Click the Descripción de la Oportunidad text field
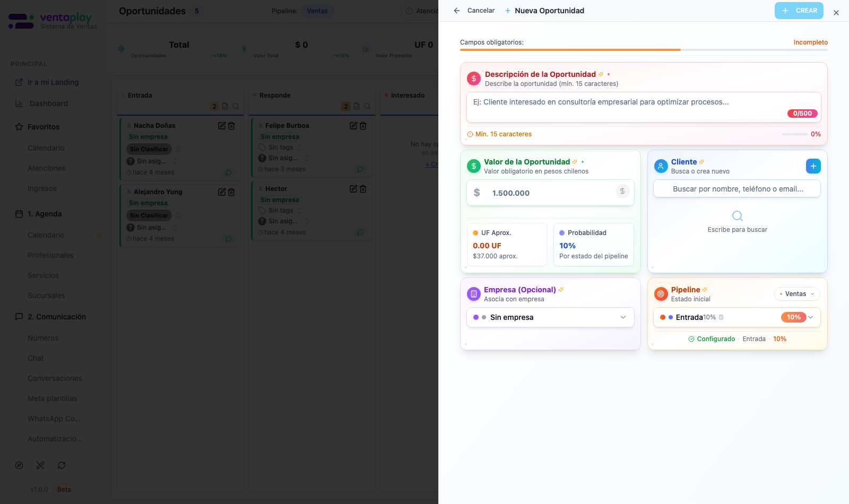 [x=644, y=107]
